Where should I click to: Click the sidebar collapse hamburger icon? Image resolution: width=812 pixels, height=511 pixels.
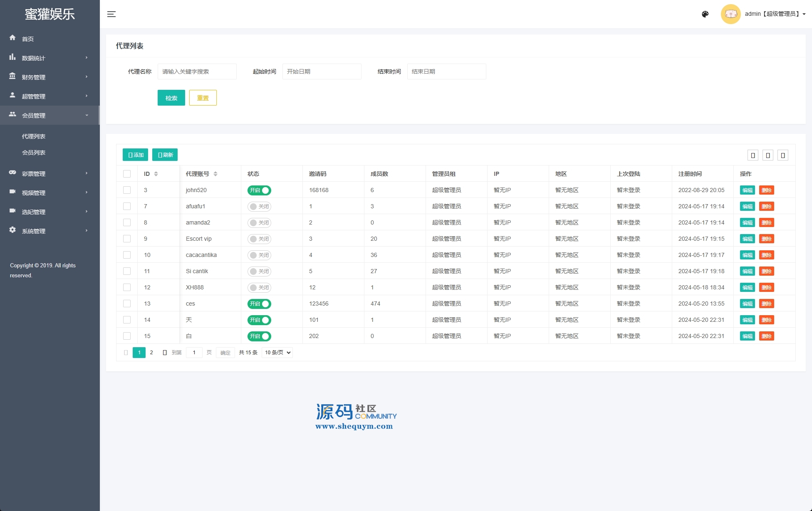tap(111, 14)
